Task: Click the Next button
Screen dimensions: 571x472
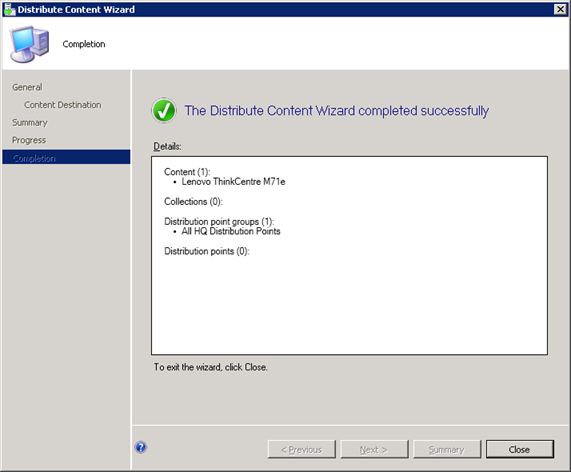Action: [x=374, y=449]
